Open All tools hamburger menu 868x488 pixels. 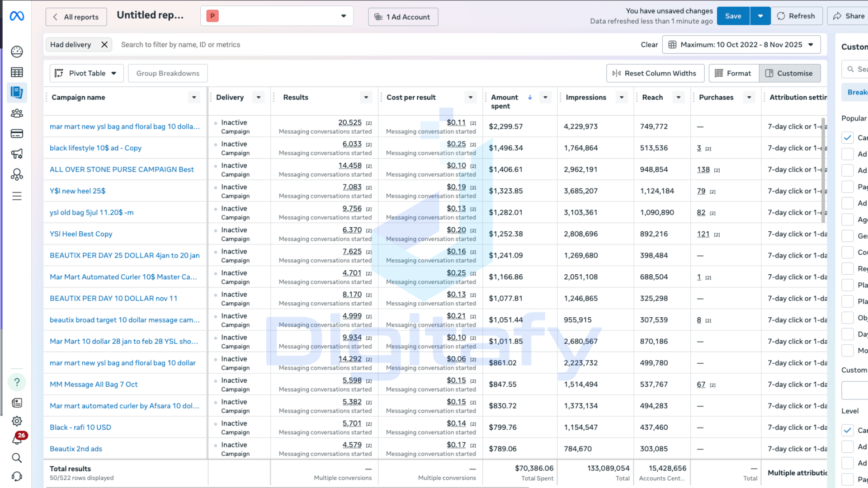click(x=17, y=196)
